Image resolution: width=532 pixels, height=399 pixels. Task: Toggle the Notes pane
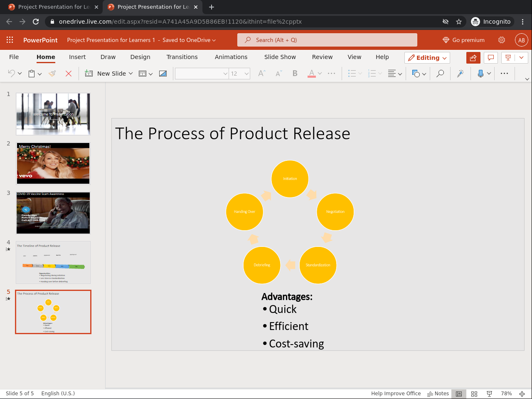[438, 394]
